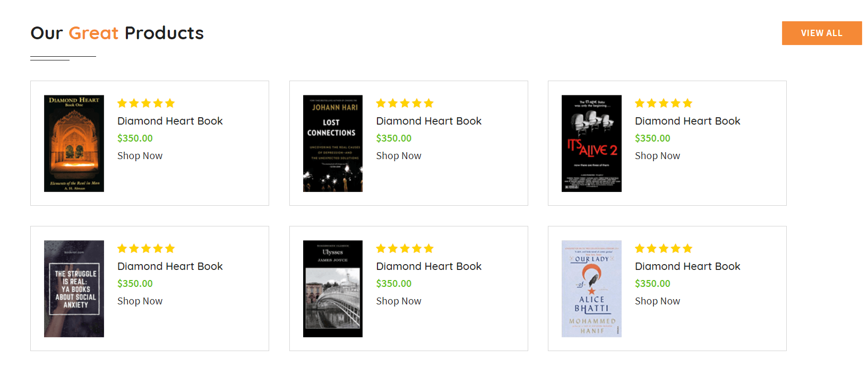Screen dimensions: 868x376
Task: Open the Lost Connections book cover
Action: coord(332,143)
